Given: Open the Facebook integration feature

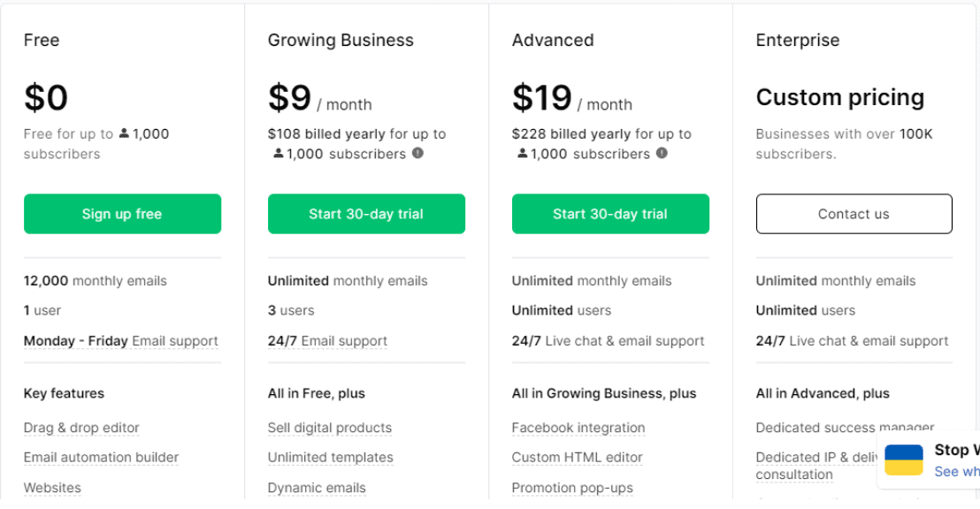Looking at the screenshot, I should 578,428.
